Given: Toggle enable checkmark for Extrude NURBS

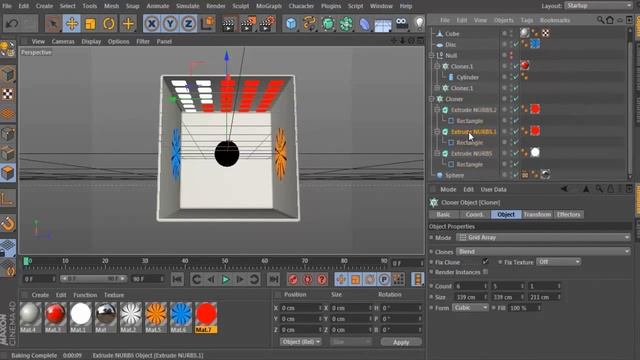Looking at the screenshot, I should click(516, 153).
